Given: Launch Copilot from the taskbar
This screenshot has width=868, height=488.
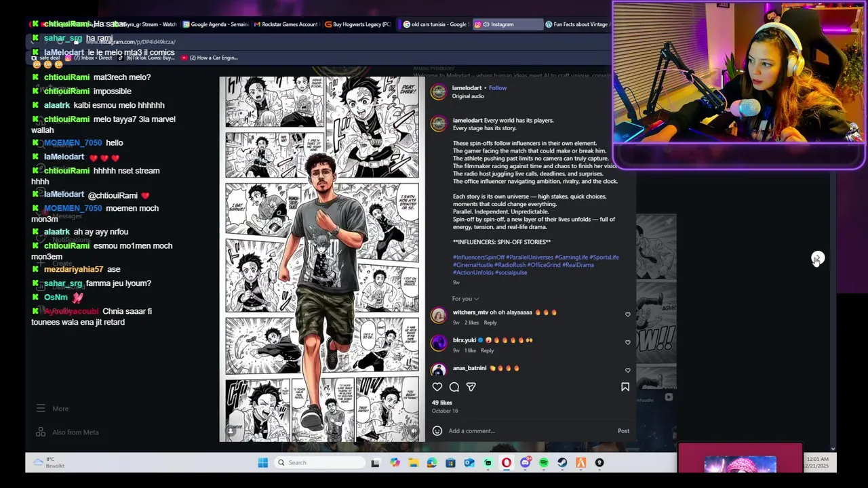Looking at the screenshot, I should [395, 463].
